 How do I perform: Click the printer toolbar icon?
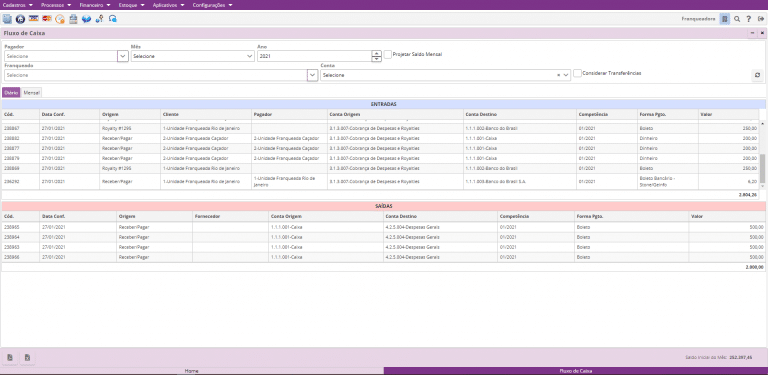click(73, 19)
